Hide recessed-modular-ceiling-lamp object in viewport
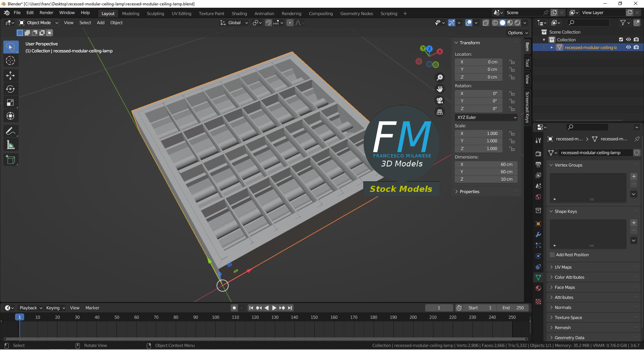The height and width of the screenshot is (350, 644). click(629, 47)
